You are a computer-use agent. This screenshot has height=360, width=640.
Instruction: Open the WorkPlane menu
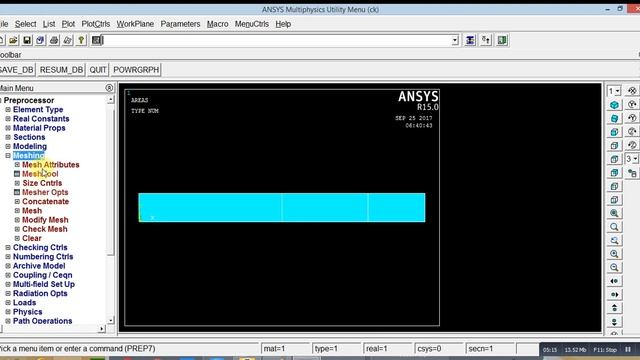coord(135,24)
